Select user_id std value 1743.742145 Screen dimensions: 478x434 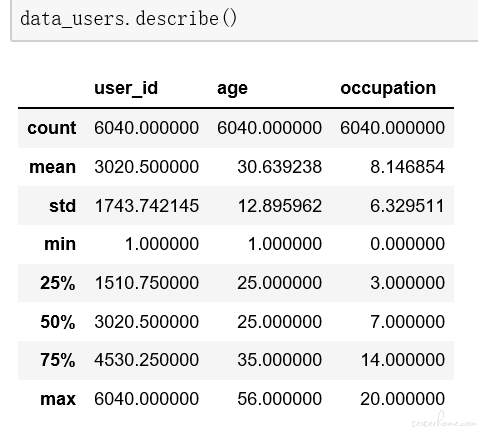pyautogui.click(x=147, y=206)
